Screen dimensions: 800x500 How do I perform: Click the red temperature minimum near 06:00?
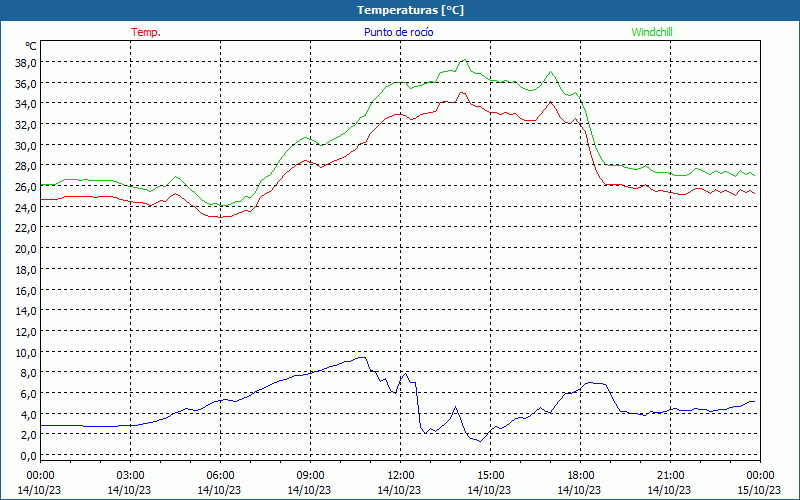click(219, 217)
